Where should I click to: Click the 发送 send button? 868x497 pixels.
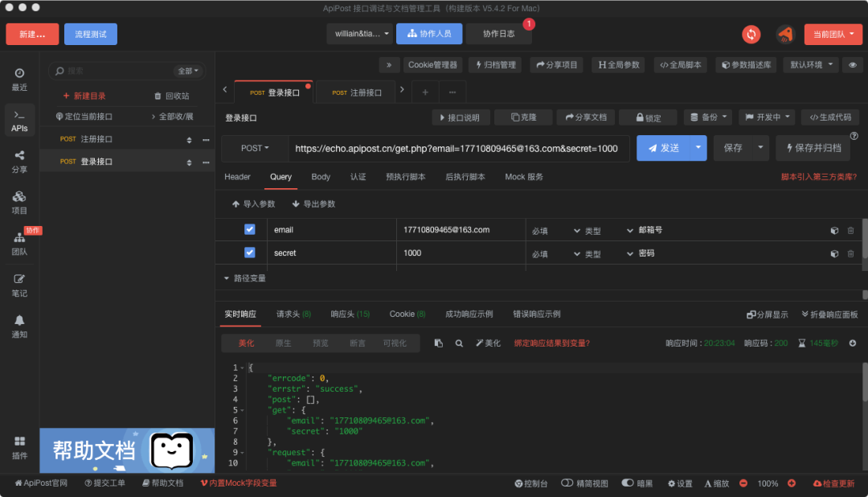pyautogui.click(x=663, y=148)
